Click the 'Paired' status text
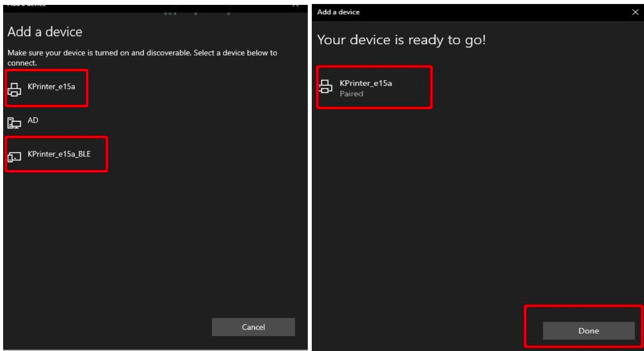Viewport: 644px width, 351px height. 351,94
